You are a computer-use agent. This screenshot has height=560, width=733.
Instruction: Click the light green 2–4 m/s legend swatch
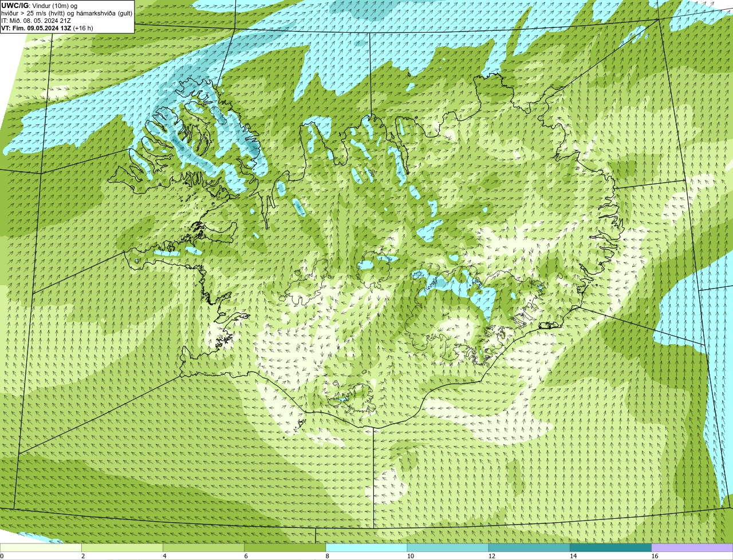click(122, 547)
